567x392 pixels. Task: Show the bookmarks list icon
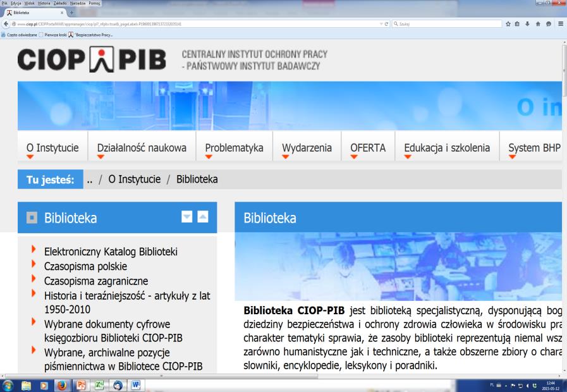[x=517, y=24]
